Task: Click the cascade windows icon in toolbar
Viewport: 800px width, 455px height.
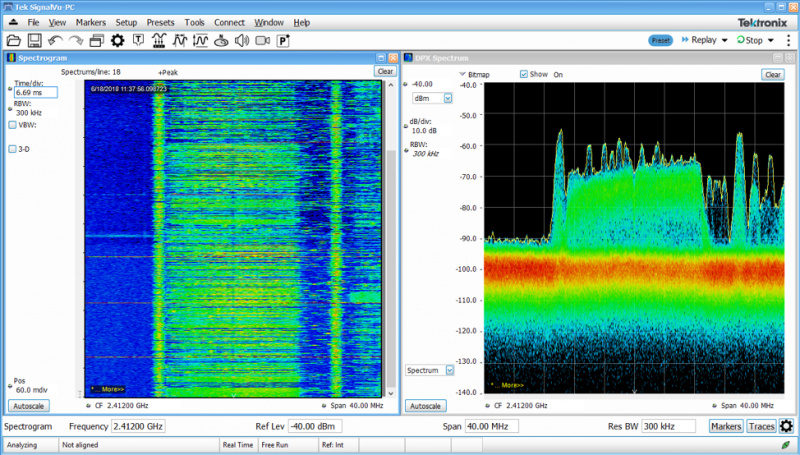Action: 96,41
